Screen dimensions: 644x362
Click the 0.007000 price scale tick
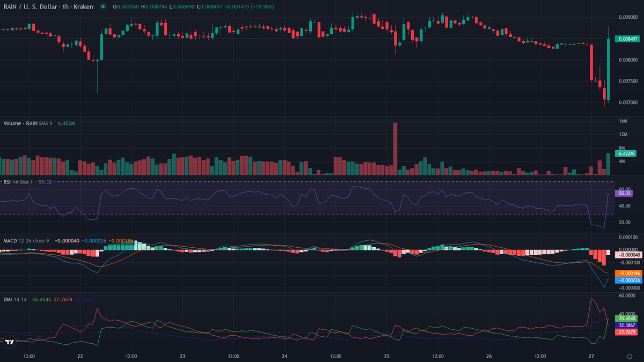[x=627, y=102]
